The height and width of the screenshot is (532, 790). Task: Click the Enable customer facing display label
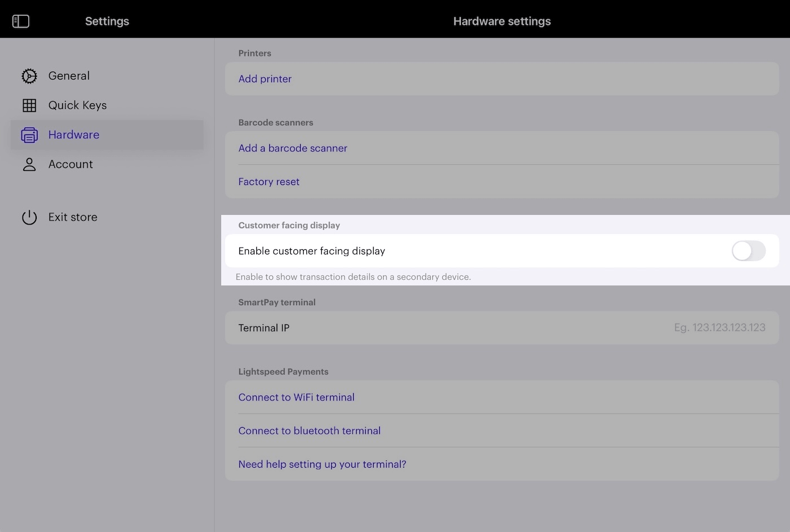311,251
